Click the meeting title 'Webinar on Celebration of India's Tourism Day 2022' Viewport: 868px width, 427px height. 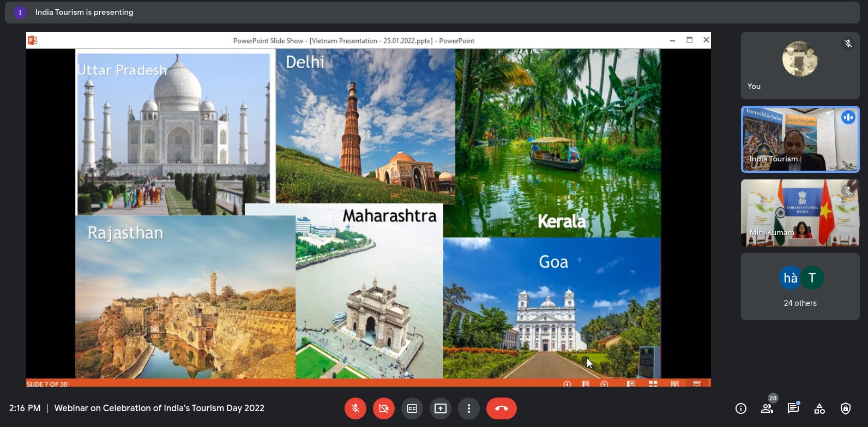[159, 408]
